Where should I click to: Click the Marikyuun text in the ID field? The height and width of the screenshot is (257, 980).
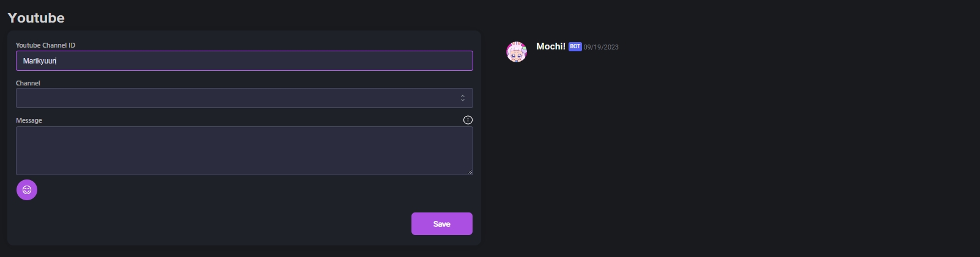point(39,61)
